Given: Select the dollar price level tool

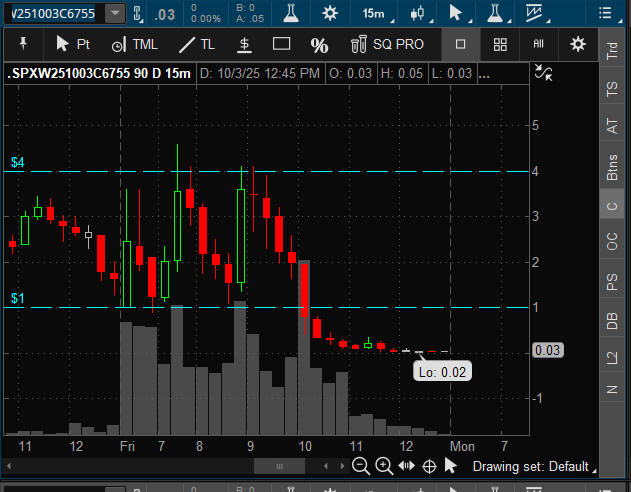Looking at the screenshot, I should tap(244, 44).
